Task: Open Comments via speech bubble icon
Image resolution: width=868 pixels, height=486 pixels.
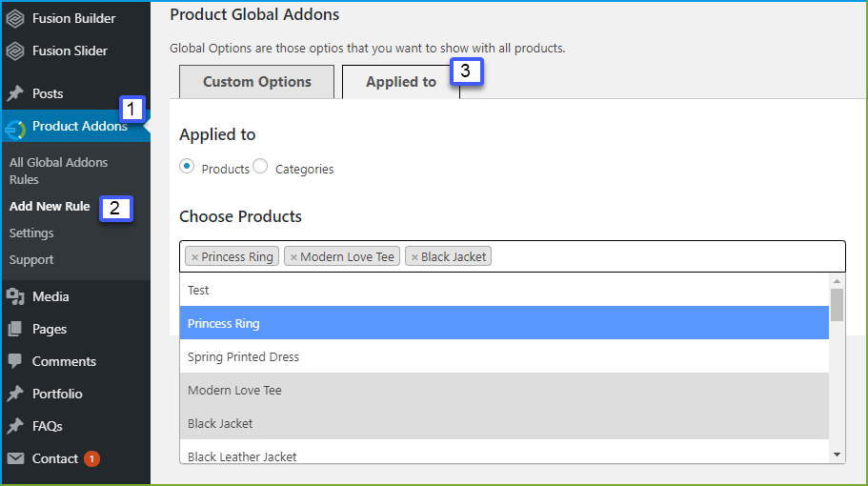Action: pos(15,361)
